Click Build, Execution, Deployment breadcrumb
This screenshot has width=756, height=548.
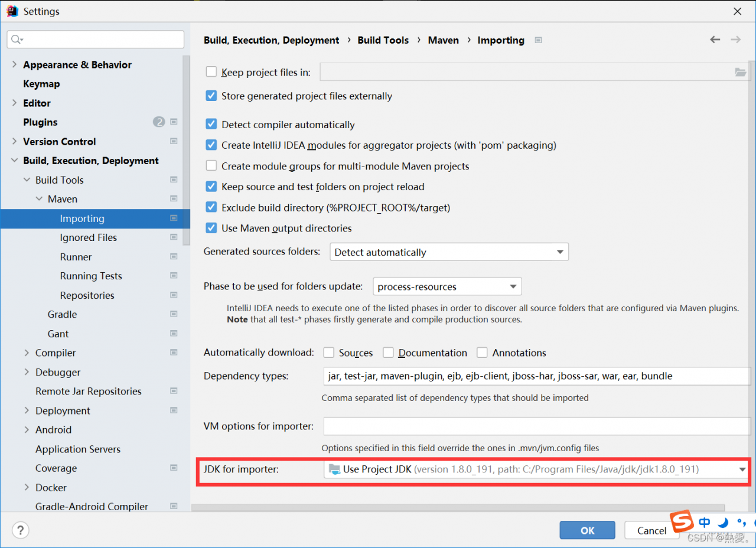271,40
